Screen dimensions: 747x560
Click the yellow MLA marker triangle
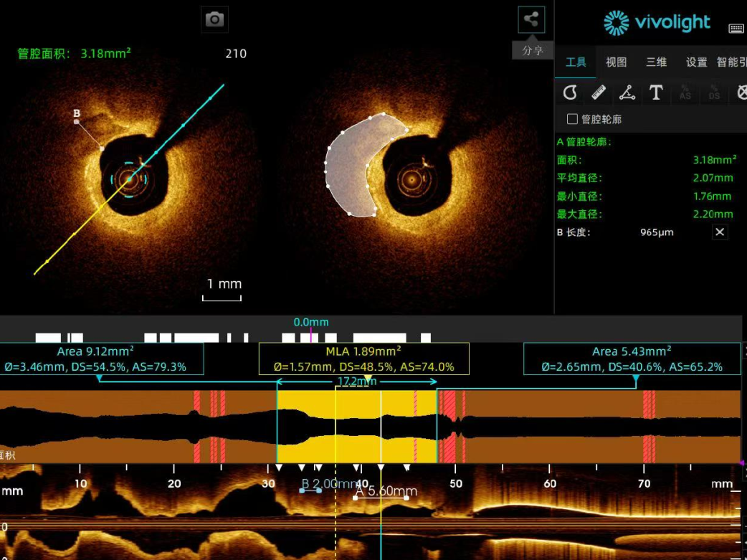pos(368,379)
